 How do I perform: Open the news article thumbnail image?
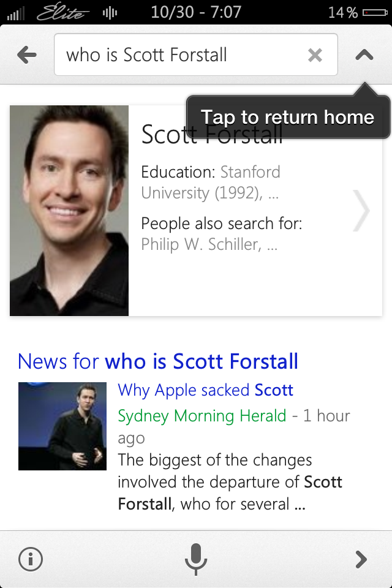(62, 426)
